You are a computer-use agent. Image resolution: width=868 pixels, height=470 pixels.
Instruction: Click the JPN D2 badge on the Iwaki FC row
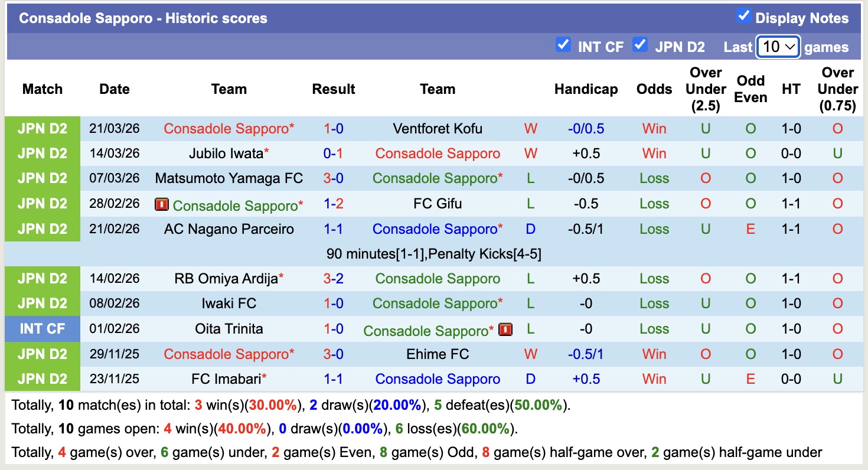(x=42, y=303)
